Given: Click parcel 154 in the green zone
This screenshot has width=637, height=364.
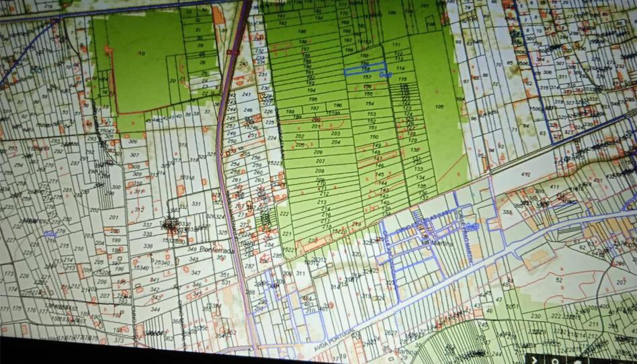Looking at the screenshot, I should (370, 103).
